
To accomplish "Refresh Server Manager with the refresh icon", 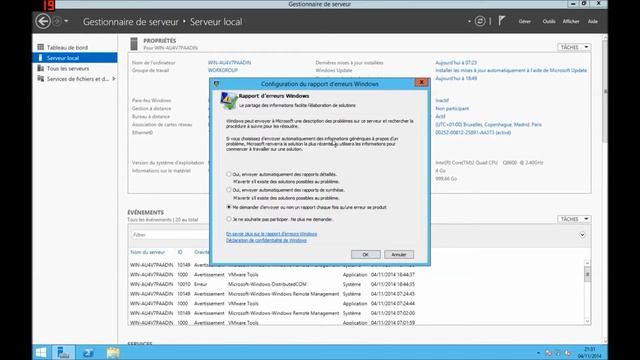I will pos(480,21).
